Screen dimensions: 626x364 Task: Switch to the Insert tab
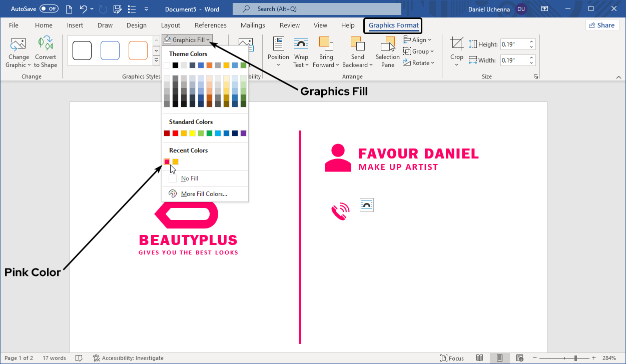75,25
